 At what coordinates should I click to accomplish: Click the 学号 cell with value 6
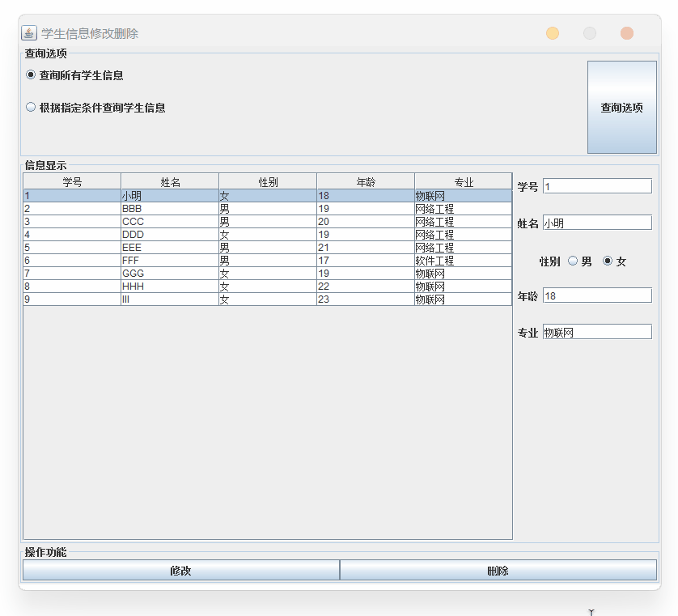click(x=72, y=261)
